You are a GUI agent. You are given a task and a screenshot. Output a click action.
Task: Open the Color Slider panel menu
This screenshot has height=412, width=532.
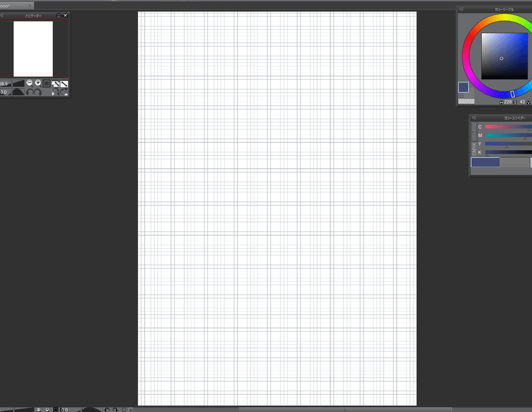pos(473,117)
